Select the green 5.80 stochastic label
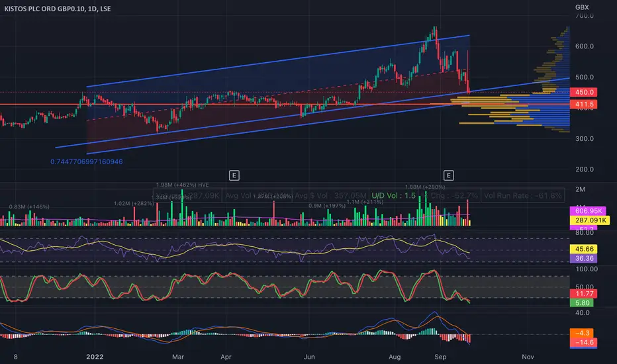 click(x=582, y=303)
